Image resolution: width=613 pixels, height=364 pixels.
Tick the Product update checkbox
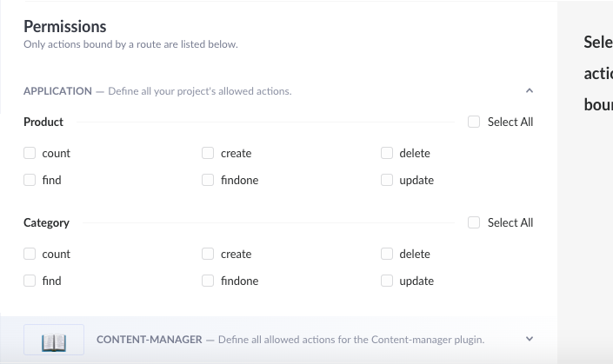(x=387, y=181)
